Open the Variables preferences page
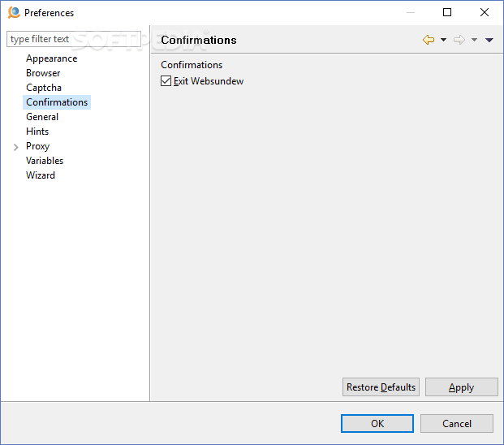Viewport: 504px width, 445px height. click(x=45, y=161)
